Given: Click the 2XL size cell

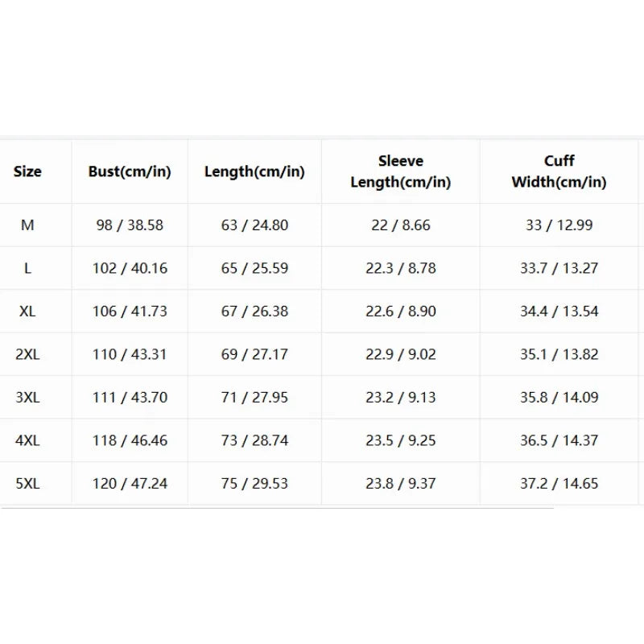Looking at the screenshot, I should click(27, 354).
